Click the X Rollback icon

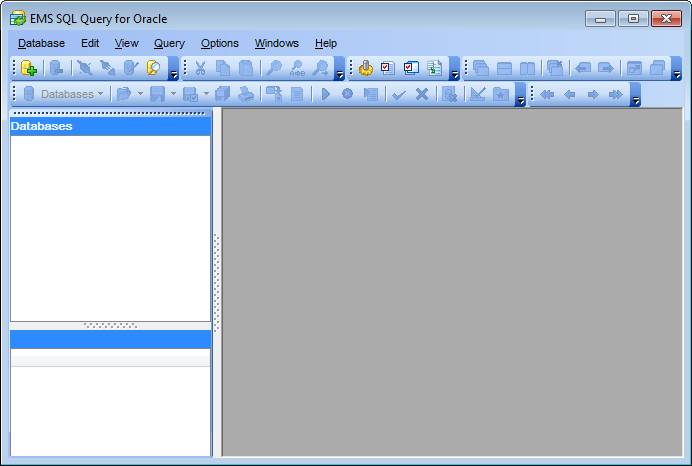pyautogui.click(x=421, y=94)
